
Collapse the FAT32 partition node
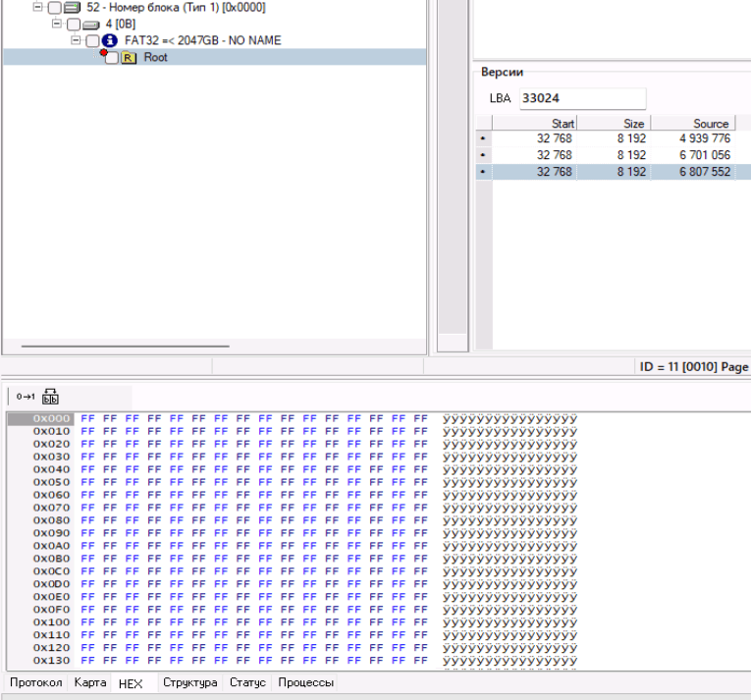(78, 40)
